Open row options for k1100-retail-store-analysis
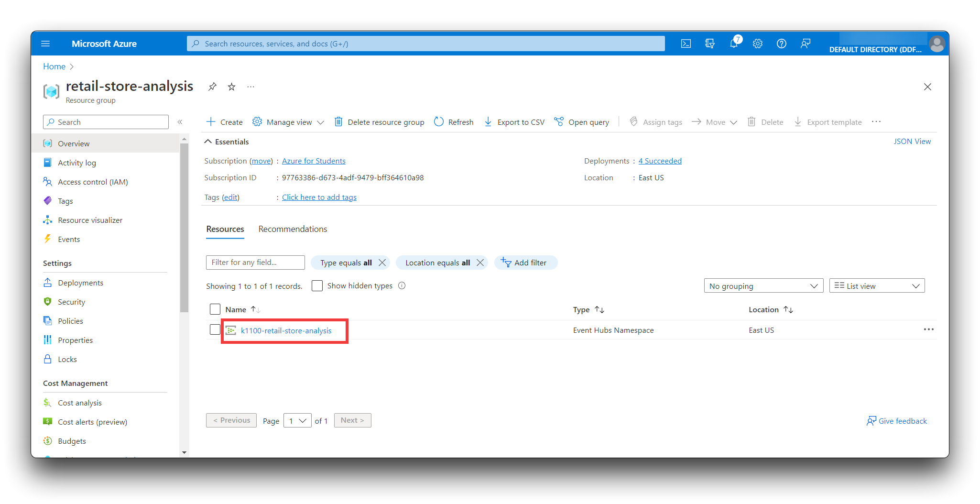The image size is (980, 504). [928, 329]
